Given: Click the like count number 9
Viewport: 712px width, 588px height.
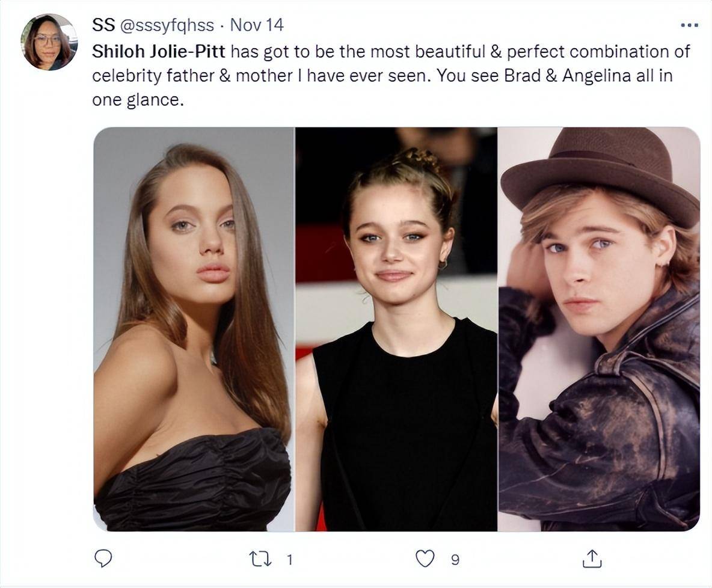Looking at the screenshot, I should click(455, 560).
